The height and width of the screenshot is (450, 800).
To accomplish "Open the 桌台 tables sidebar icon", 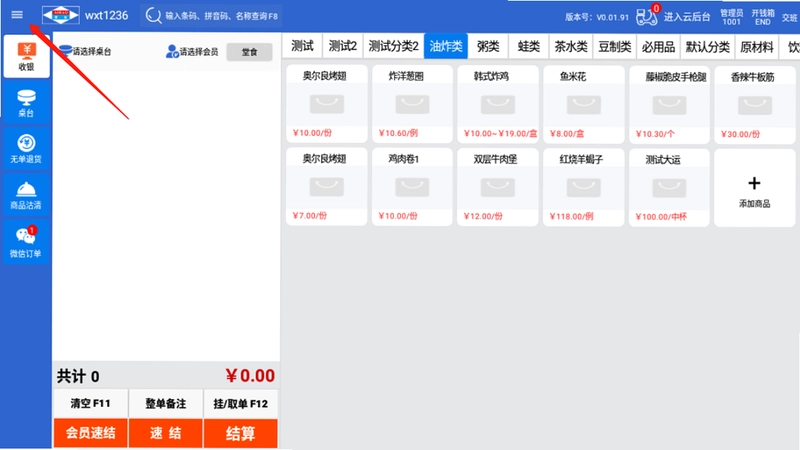I will (x=27, y=103).
